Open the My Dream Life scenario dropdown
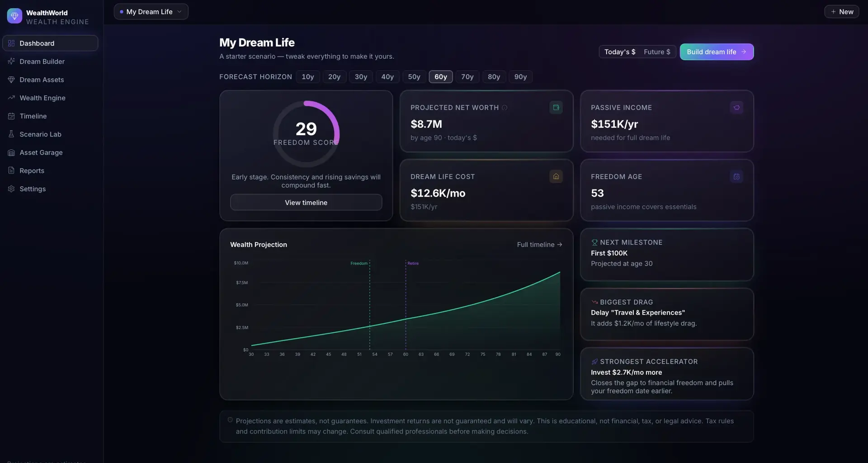The image size is (868, 463). click(x=151, y=12)
